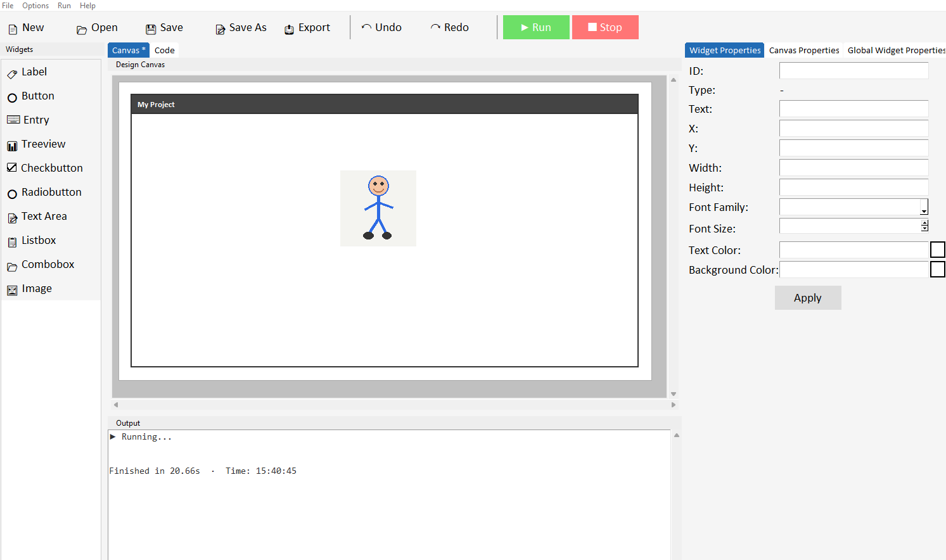Image resolution: width=946 pixels, height=560 pixels.
Task: Select the Combobox widget tool
Action: click(x=46, y=264)
